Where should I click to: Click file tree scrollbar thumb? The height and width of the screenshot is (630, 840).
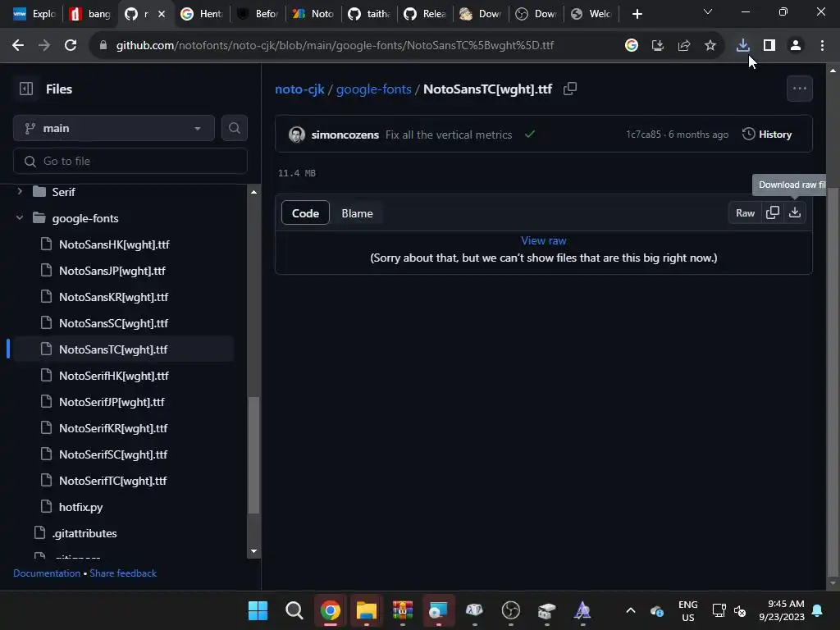click(254, 455)
